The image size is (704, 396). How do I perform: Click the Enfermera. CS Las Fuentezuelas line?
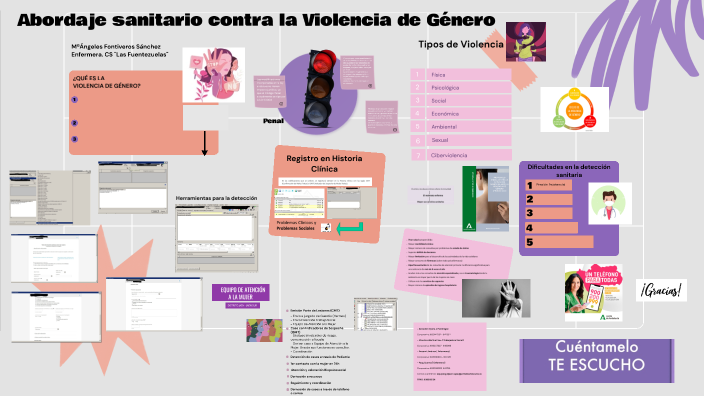pos(119,54)
